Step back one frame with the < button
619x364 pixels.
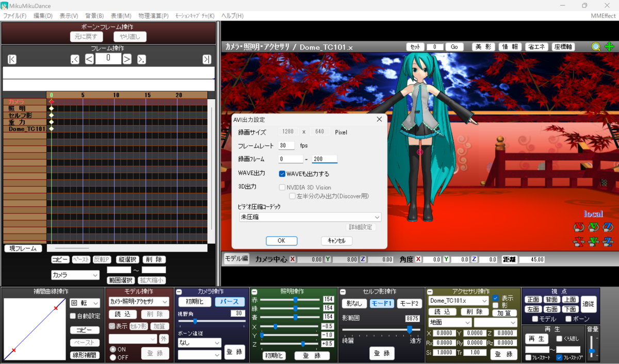pos(89,59)
